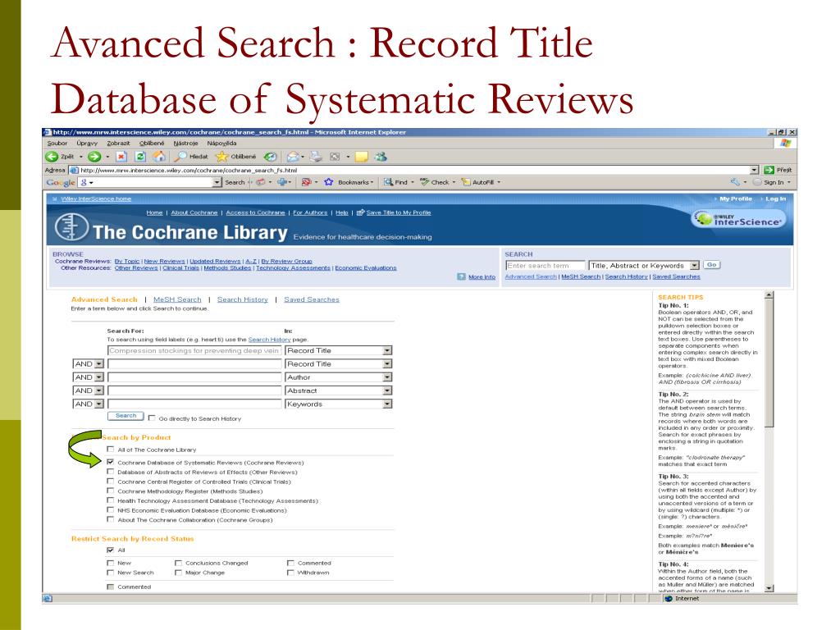Click the Google toolbar spell Check icon

coord(424,182)
